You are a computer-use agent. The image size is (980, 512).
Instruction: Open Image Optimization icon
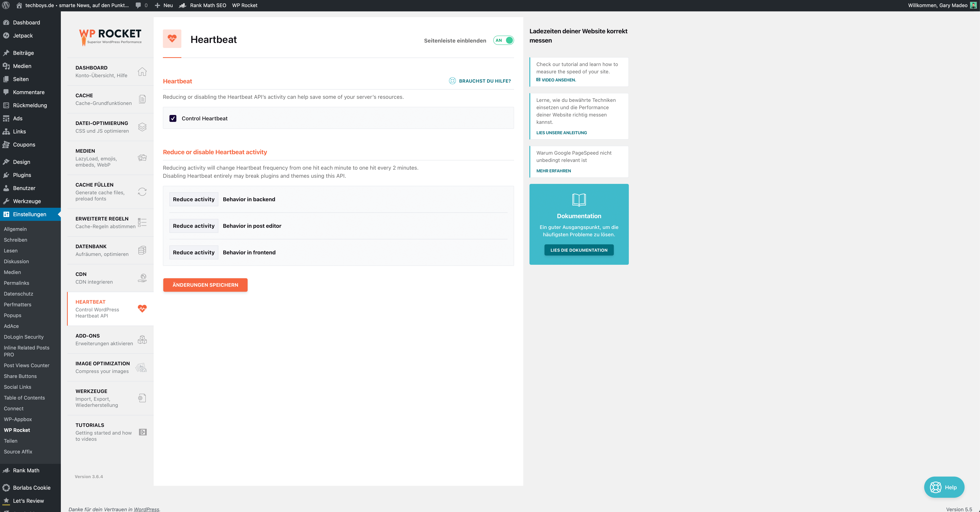click(x=142, y=367)
